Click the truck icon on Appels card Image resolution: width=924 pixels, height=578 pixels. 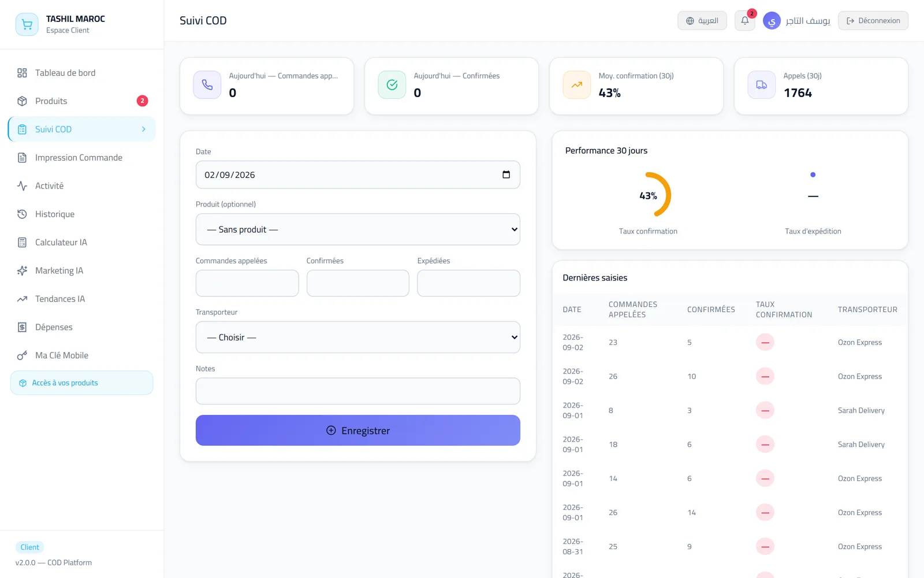pos(762,85)
